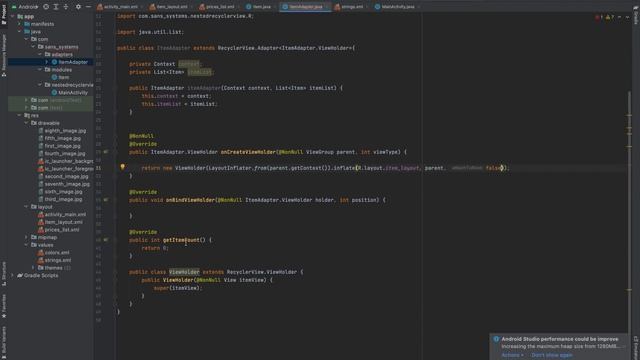Viewport: 640px width, 360px height.
Task: Open the Project panel settings gear
Action: click(78, 7)
